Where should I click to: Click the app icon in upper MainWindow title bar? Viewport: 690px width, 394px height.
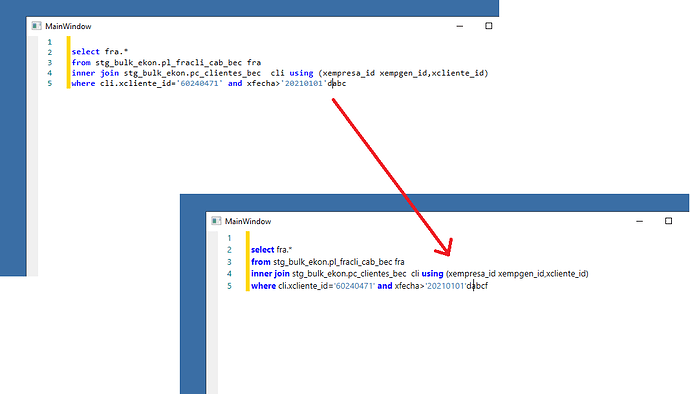[37, 26]
